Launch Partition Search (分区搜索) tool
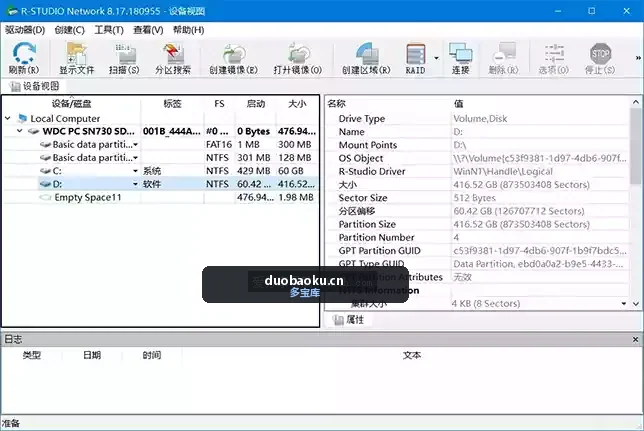 173,58
